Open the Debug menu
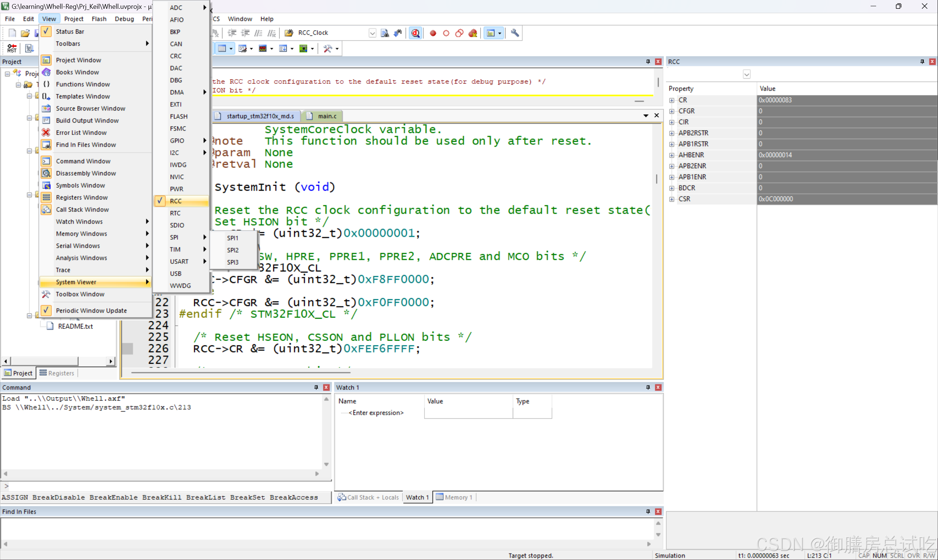Screen dimensions: 938x560 124,19
